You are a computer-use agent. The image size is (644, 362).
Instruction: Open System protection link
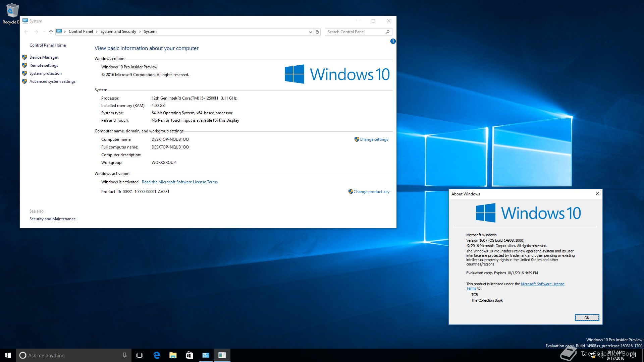pyautogui.click(x=45, y=73)
